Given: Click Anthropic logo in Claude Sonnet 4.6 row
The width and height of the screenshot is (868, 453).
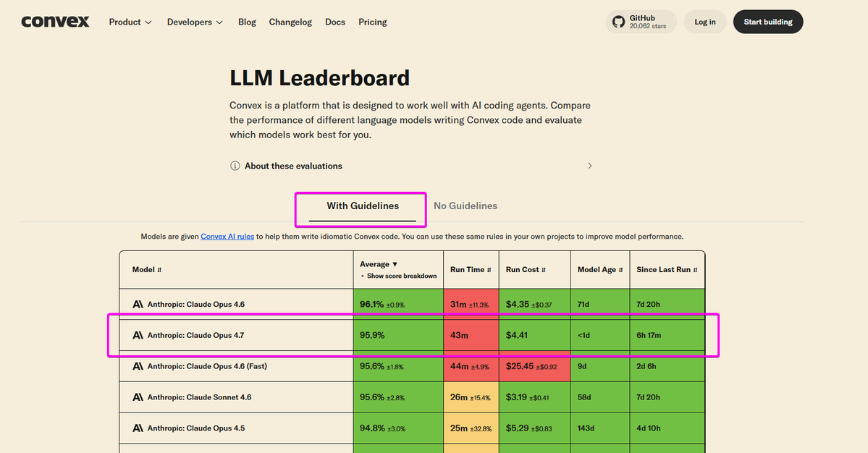Looking at the screenshot, I should 138,397.
